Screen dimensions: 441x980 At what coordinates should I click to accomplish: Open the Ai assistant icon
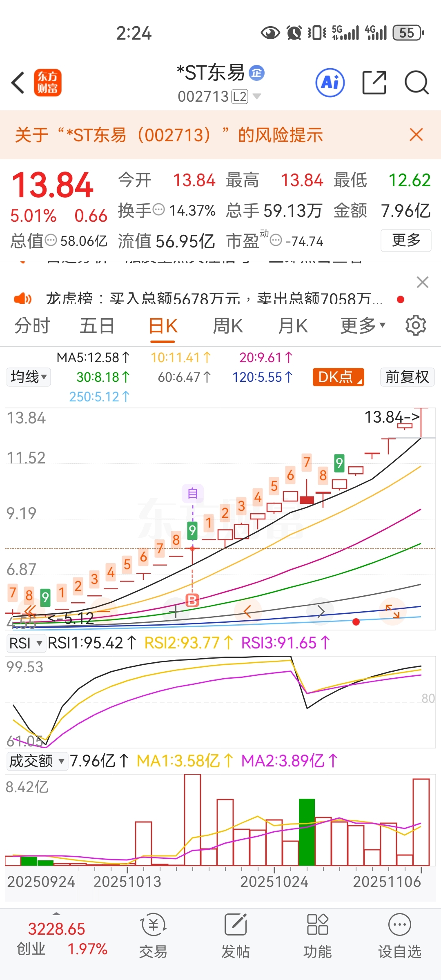(330, 82)
